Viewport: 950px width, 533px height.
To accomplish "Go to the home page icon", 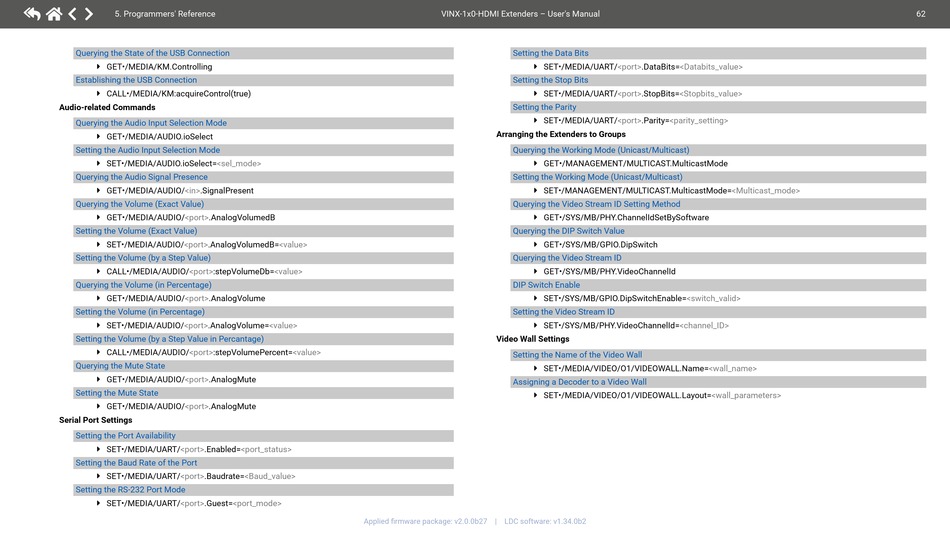I will click(54, 14).
